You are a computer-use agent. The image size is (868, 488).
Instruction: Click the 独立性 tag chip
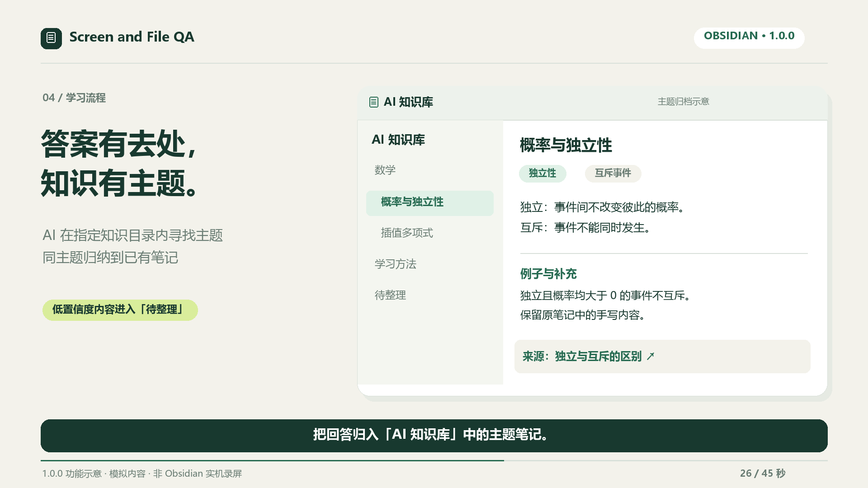[x=542, y=174]
